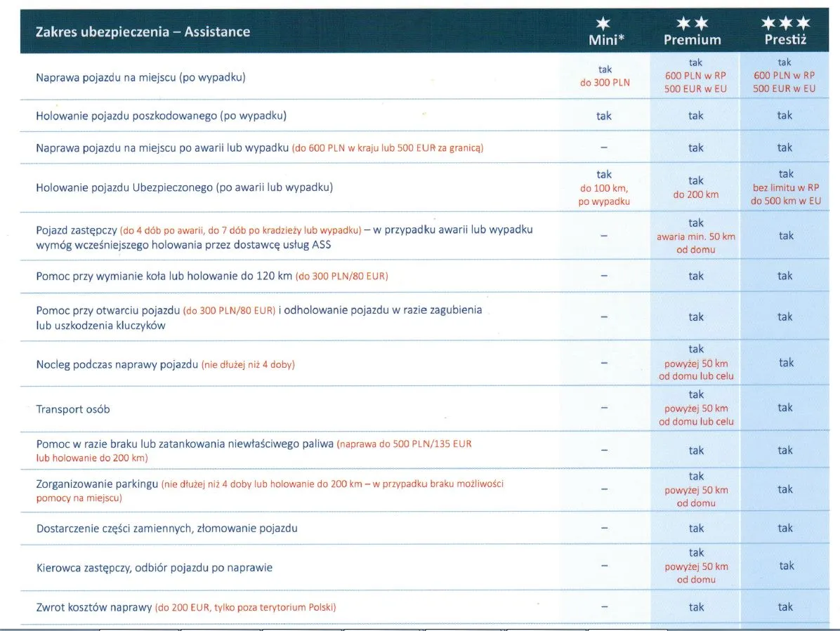Click the double stars above Premium

click(x=692, y=25)
